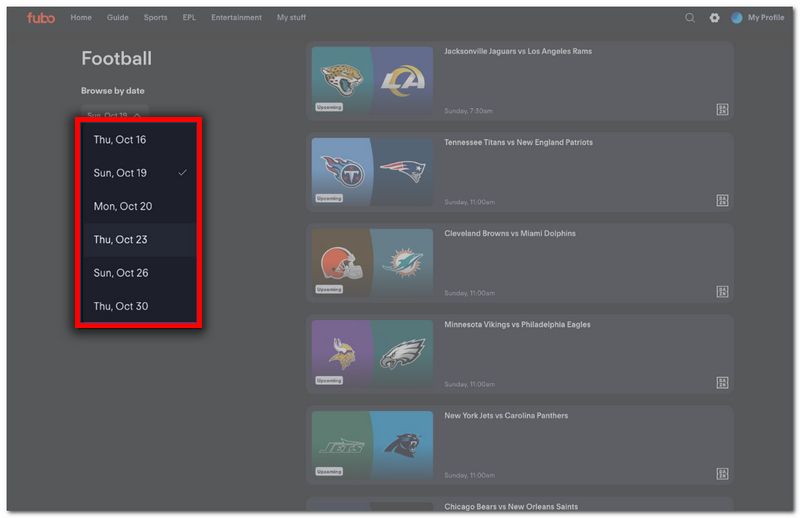Click Sunday, 11:00am time on Titans card
Image resolution: width=800 pixels, height=518 pixels.
point(469,202)
